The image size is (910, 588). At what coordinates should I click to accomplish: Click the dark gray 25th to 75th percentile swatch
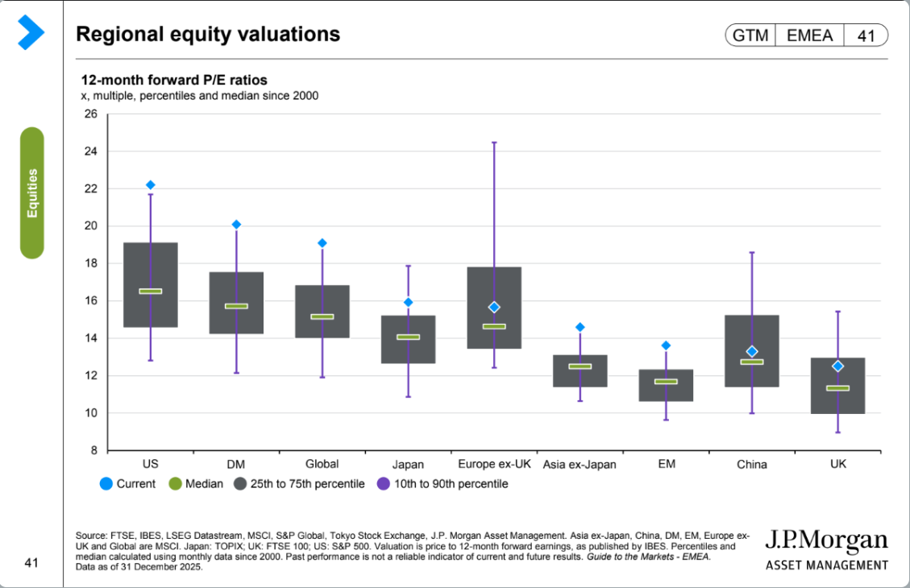click(x=239, y=484)
